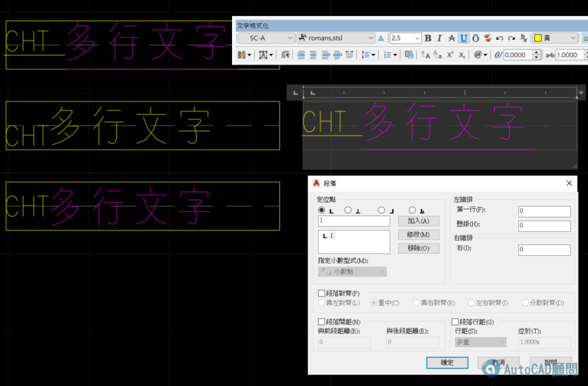Viewport: 588px width, 386px height.
Task: Convert text to lowercase
Action: [x=438, y=55]
